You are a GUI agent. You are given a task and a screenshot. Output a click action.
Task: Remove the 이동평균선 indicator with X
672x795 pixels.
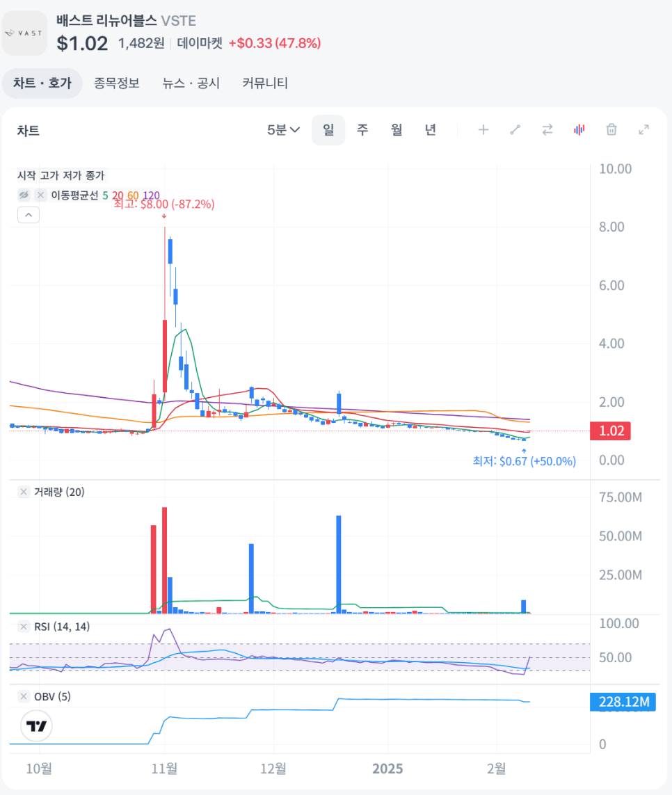click(40, 195)
